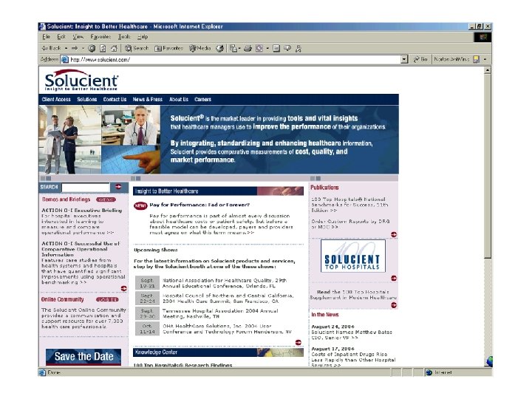This screenshot has width=532, height=399.
Task: Open the Media toolbar button
Action: (x=200, y=48)
